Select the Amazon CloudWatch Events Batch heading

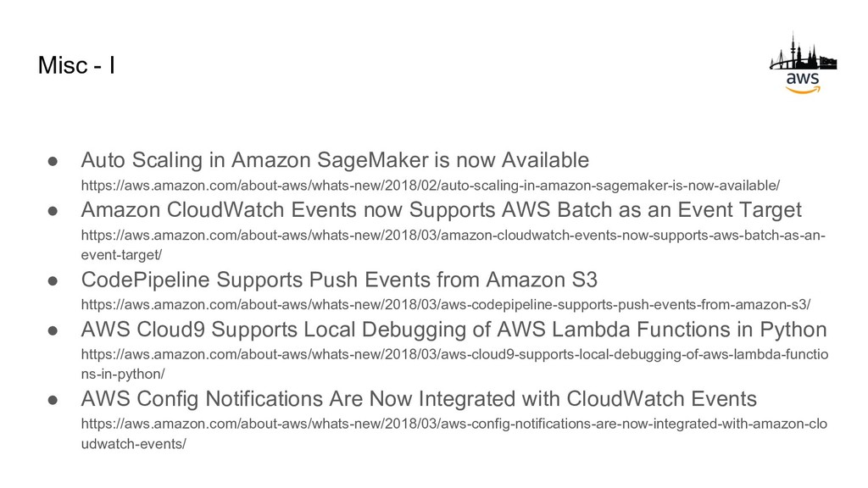(441, 210)
